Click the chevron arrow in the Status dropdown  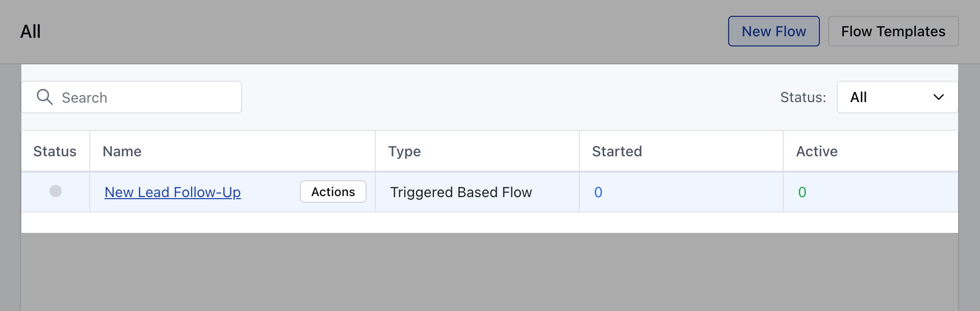pos(938,97)
